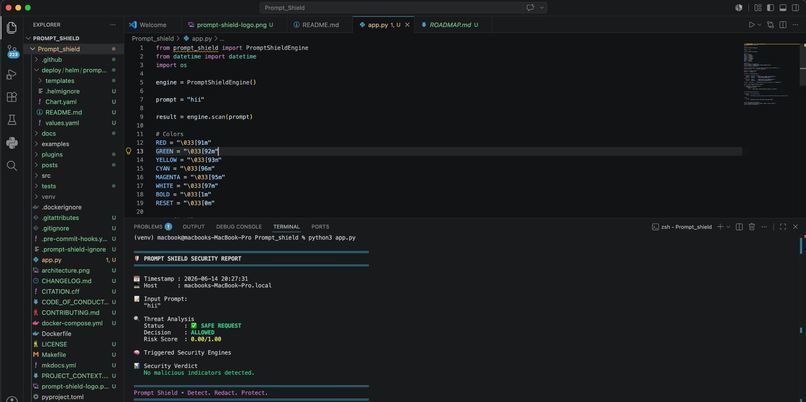This screenshot has width=806, height=402.
Task: Open the PORTS panel tab
Action: click(x=320, y=227)
